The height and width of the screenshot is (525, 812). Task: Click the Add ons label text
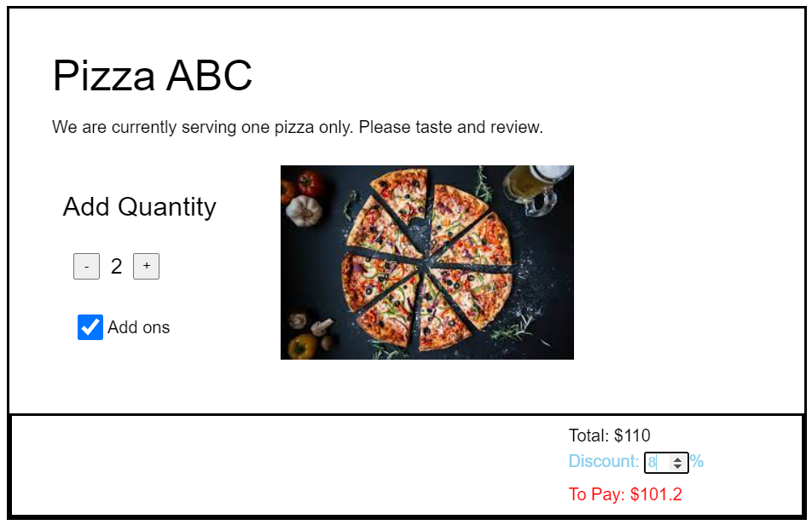tap(138, 327)
